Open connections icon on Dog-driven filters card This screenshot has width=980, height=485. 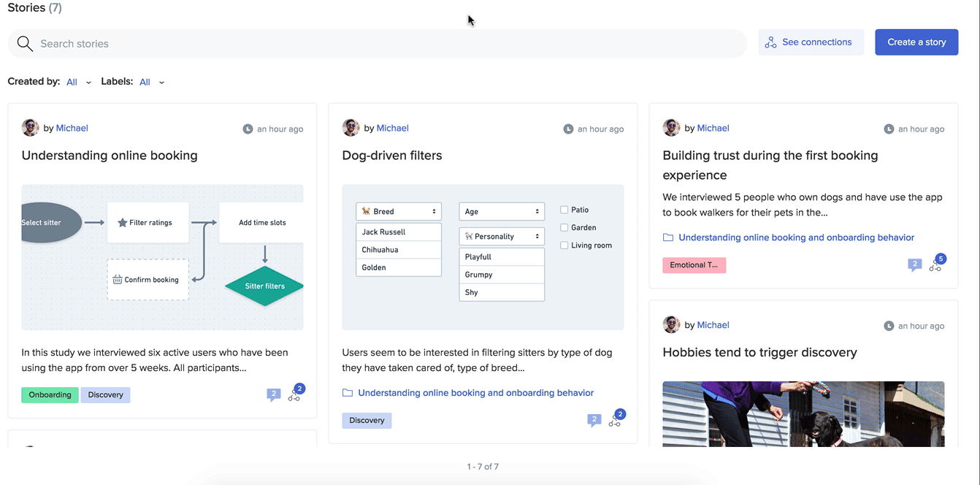pos(615,421)
